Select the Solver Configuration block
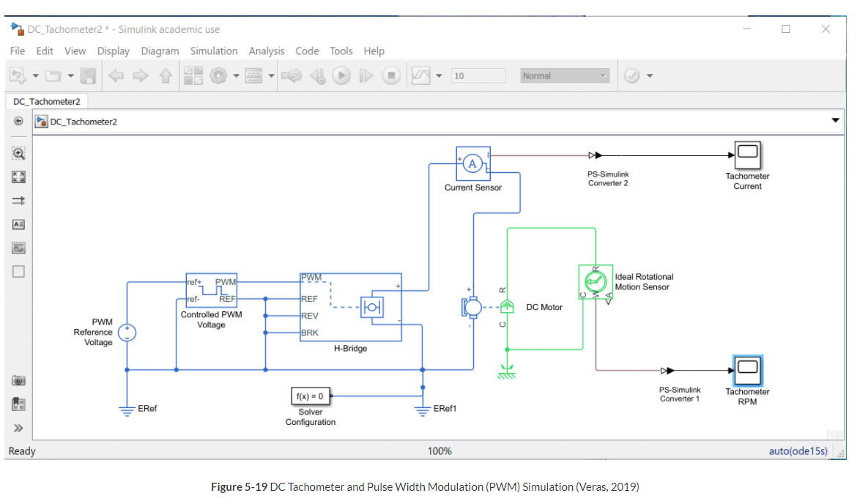Screen dimensions: 868x504 [x=311, y=396]
